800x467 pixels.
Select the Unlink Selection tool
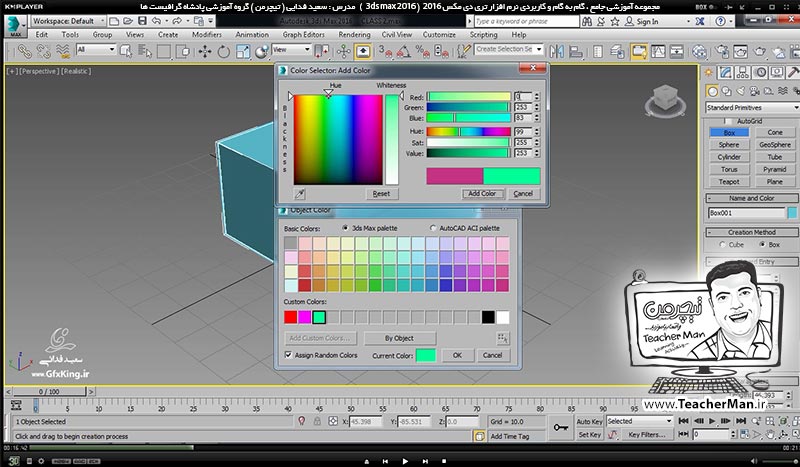coord(43,51)
